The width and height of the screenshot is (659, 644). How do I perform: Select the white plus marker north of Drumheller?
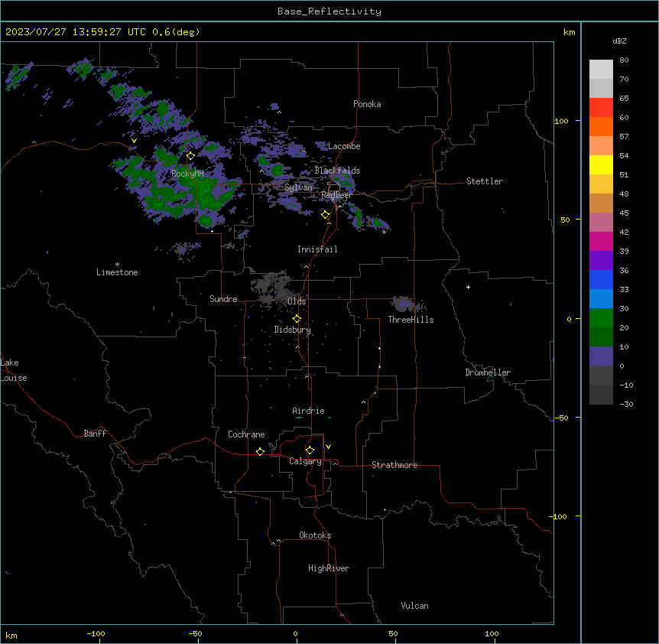pyautogui.click(x=468, y=287)
